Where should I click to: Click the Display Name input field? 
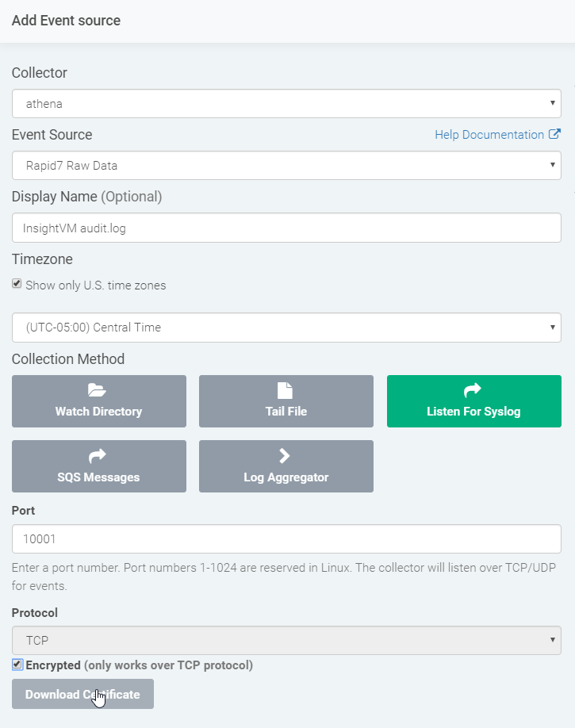[x=286, y=228]
